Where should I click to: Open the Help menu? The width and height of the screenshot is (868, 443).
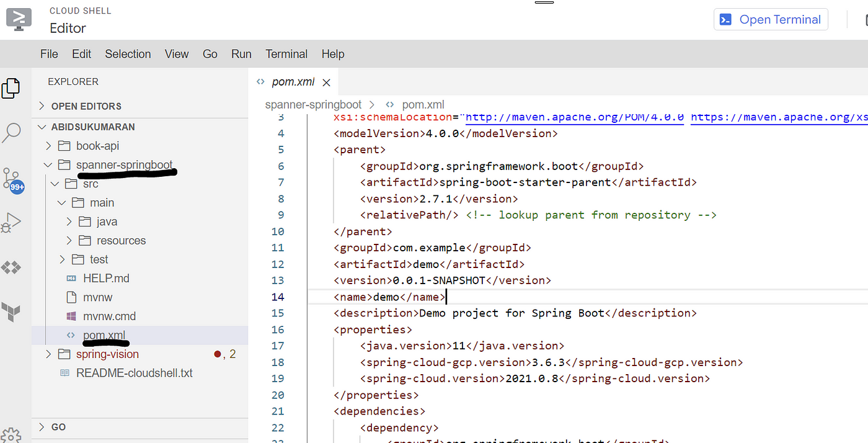point(333,54)
